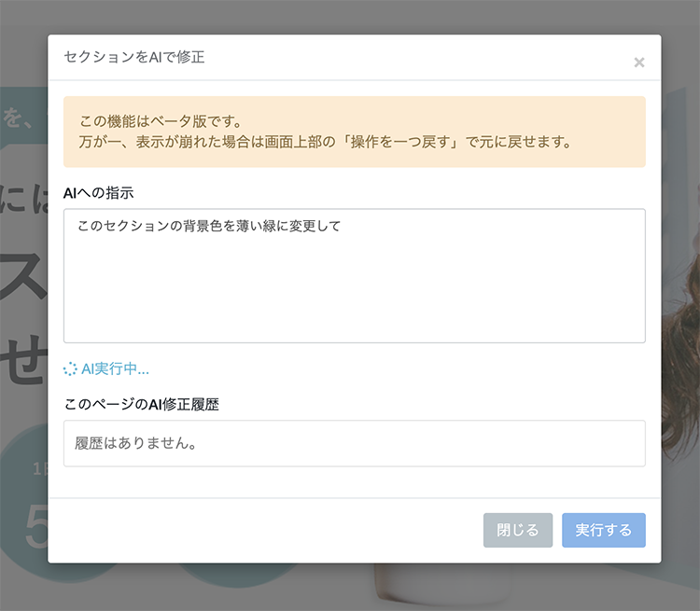Click the 閉じる button

pos(518,530)
